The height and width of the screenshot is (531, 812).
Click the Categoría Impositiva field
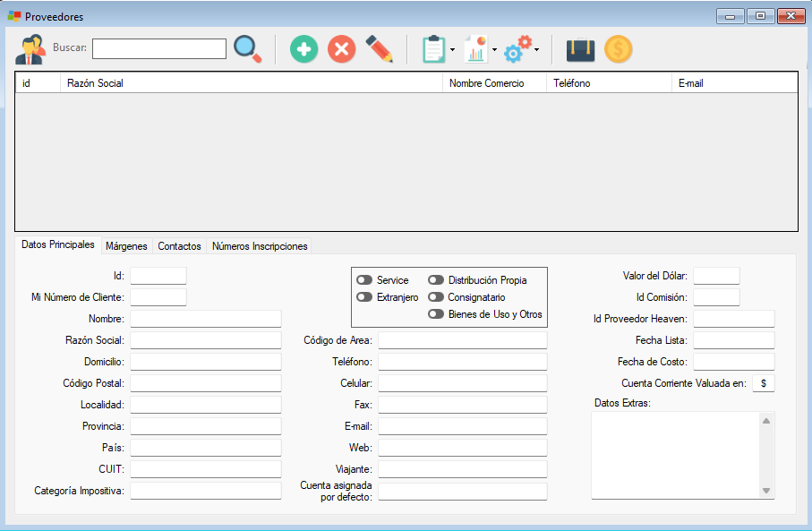click(x=206, y=491)
